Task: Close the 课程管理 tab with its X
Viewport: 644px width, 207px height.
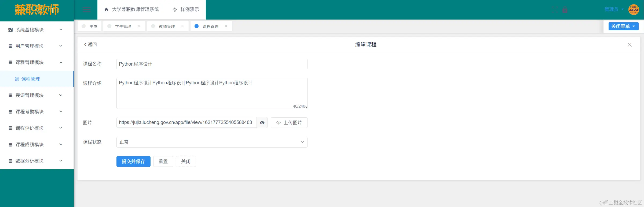Action: [226, 26]
